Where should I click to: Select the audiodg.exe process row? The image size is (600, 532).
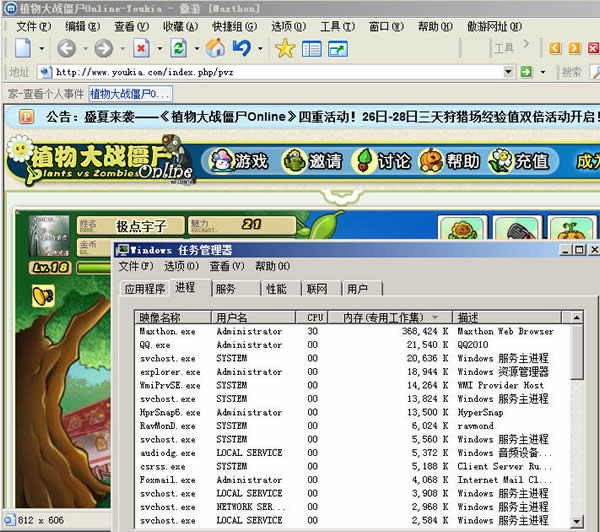352,453
